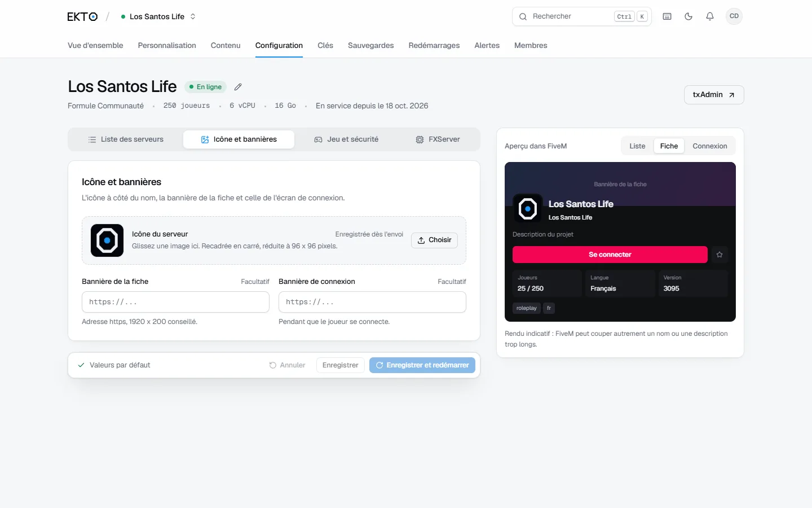
Task: Open the Membres tab
Action: tap(531, 46)
